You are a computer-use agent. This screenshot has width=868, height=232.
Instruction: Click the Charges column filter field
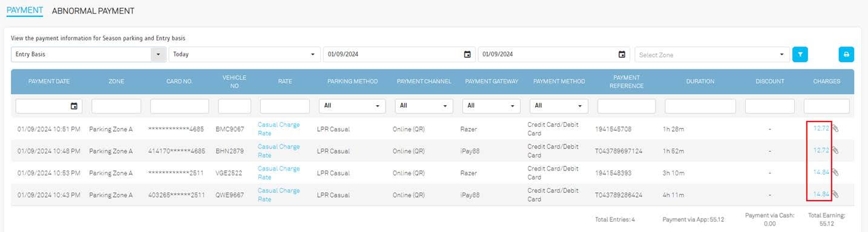pos(827,106)
